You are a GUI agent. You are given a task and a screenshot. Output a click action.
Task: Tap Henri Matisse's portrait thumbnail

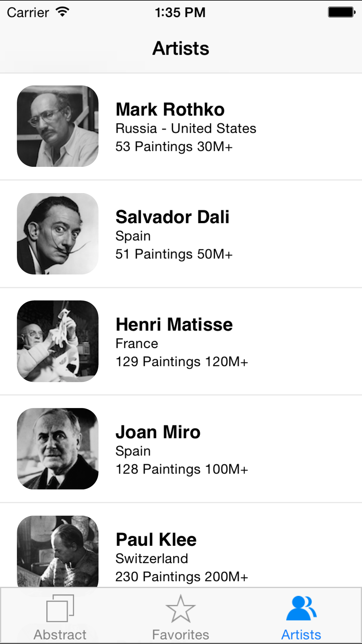58,341
